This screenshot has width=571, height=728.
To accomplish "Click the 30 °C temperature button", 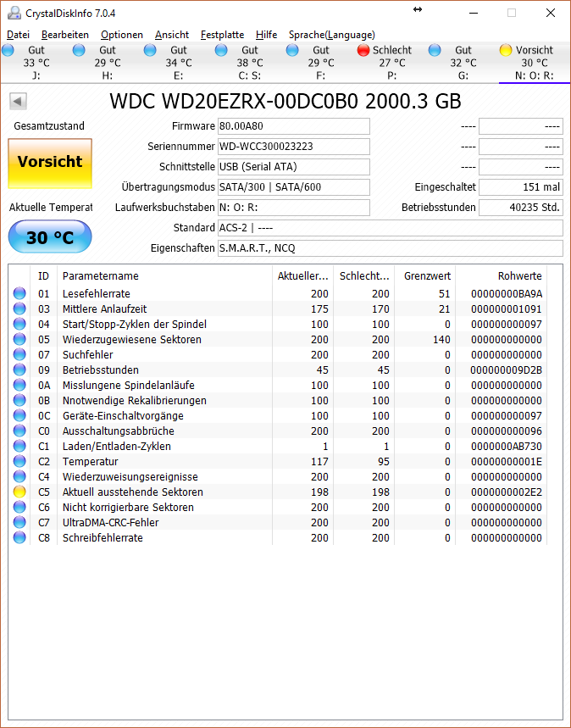I will click(x=50, y=236).
